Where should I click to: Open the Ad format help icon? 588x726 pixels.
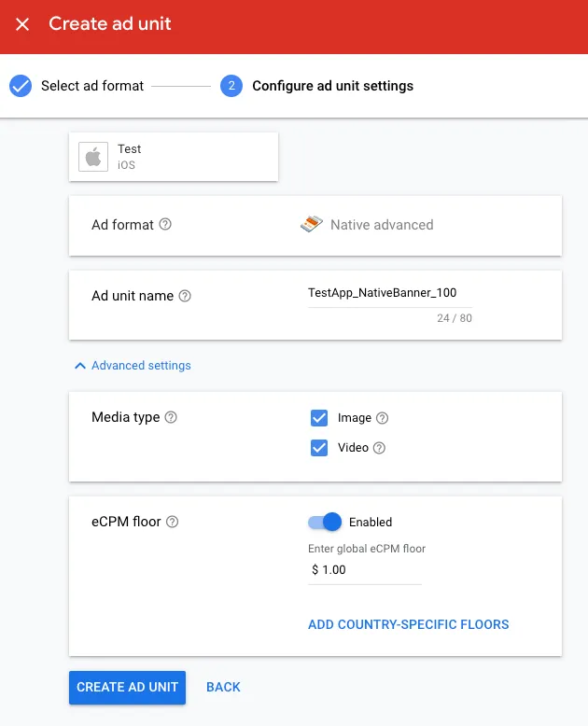click(165, 225)
